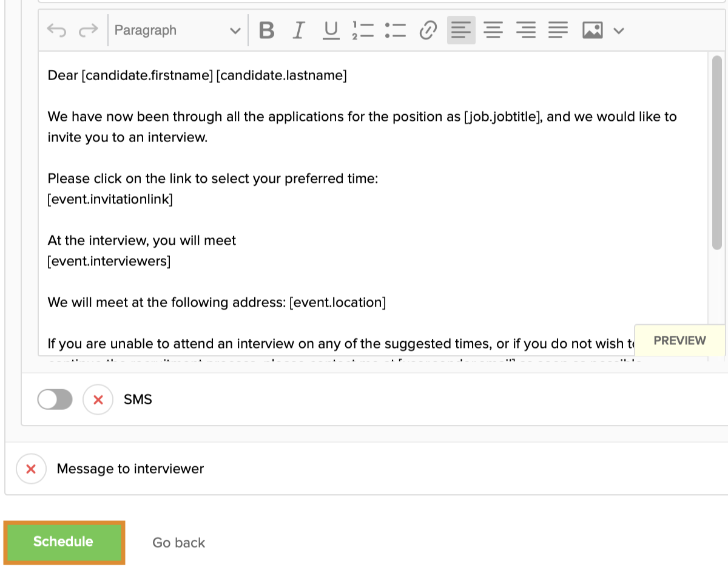The height and width of the screenshot is (578, 728).
Task: Insert a hyperlink
Action: tap(428, 30)
